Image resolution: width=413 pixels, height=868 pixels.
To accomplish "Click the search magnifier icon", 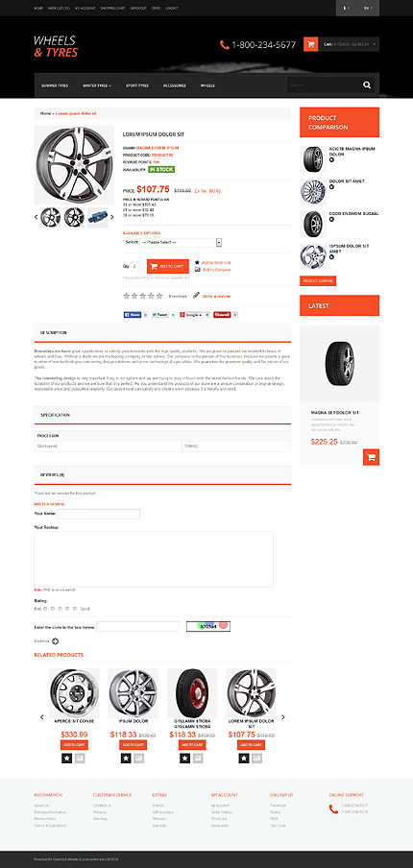I will click(x=367, y=85).
